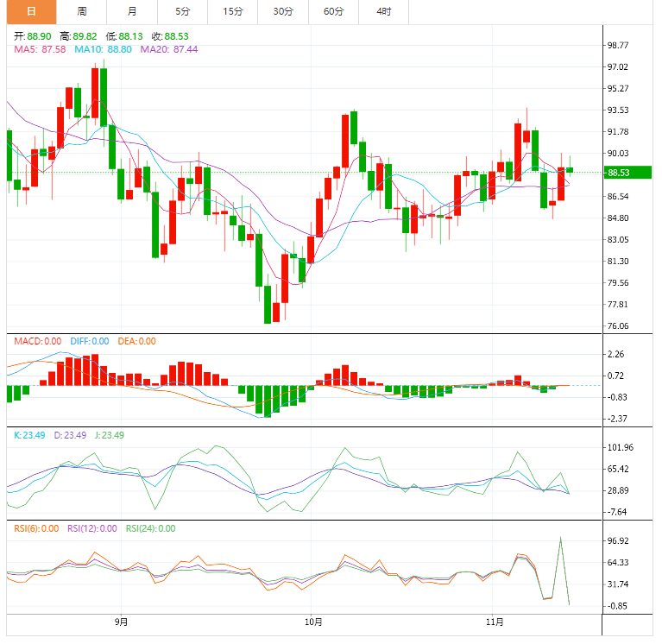Viewport: 662px width, 644px height.
Task: Click the DIFF:0.00 indicator label
Action: (90, 341)
